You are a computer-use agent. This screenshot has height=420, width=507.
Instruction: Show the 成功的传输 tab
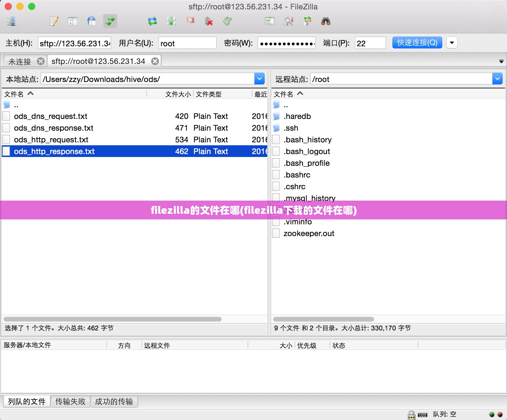114,401
